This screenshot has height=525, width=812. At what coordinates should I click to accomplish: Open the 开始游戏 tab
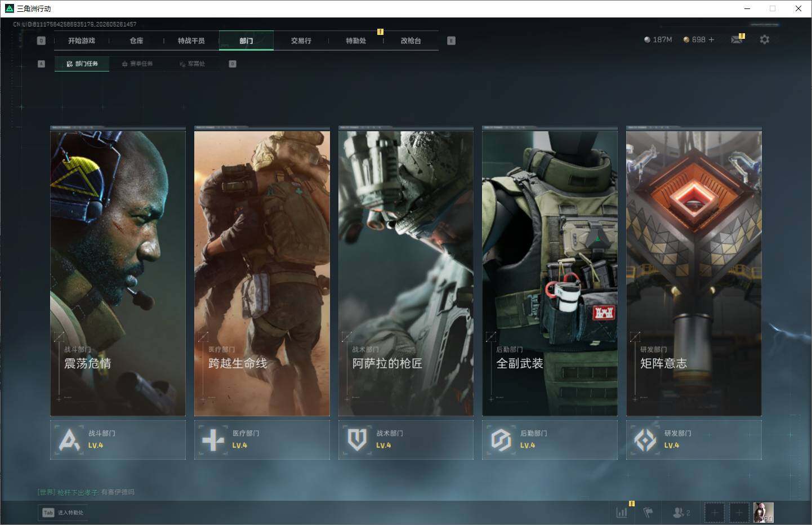pos(82,41)
